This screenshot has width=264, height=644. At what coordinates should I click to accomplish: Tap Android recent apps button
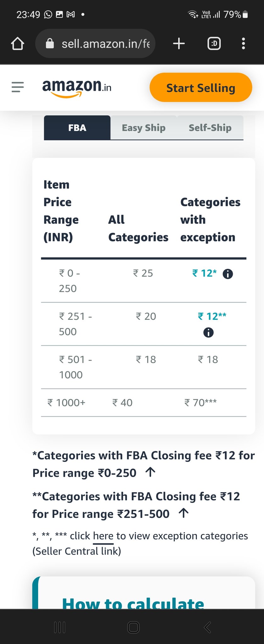[x=60, y=627]
